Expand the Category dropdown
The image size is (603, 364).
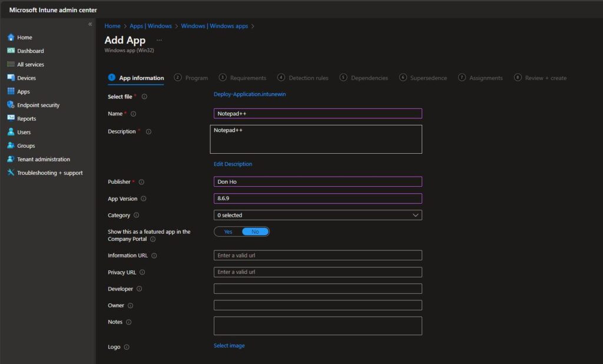[x=317, y=215]
